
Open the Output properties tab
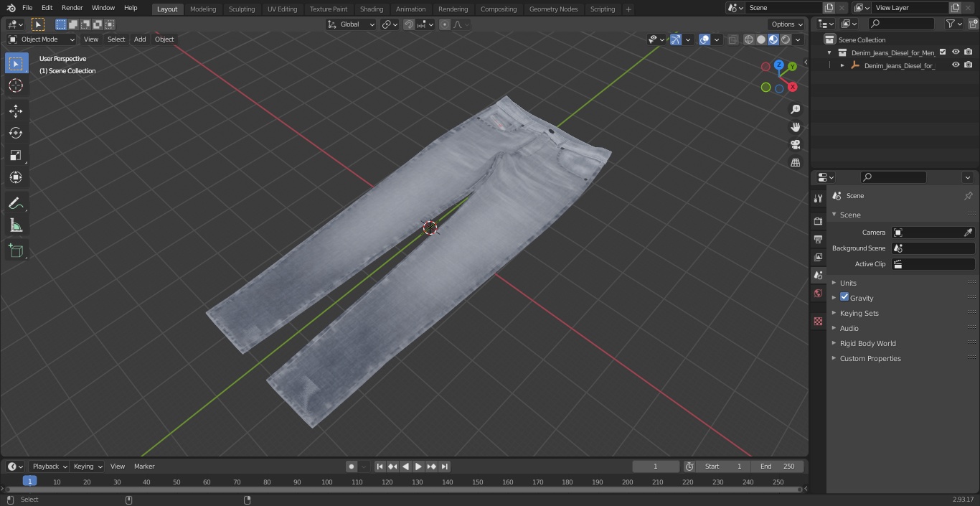pyautogui.click(x=818, y=239)
